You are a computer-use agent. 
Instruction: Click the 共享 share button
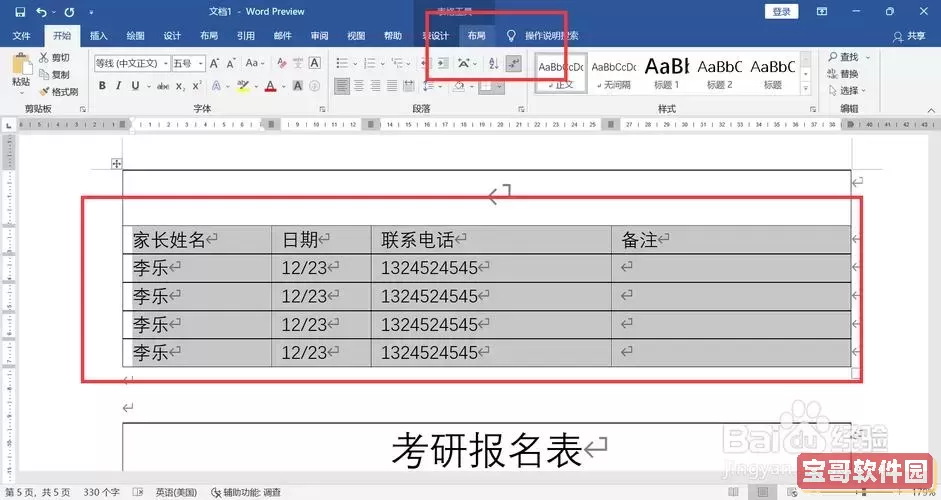908,36
